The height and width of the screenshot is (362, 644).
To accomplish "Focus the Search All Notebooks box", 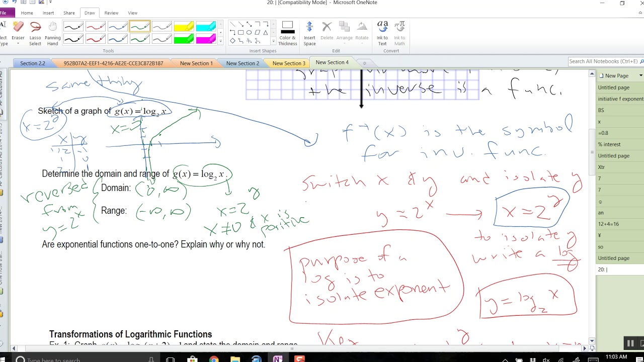I will point(604,61).
